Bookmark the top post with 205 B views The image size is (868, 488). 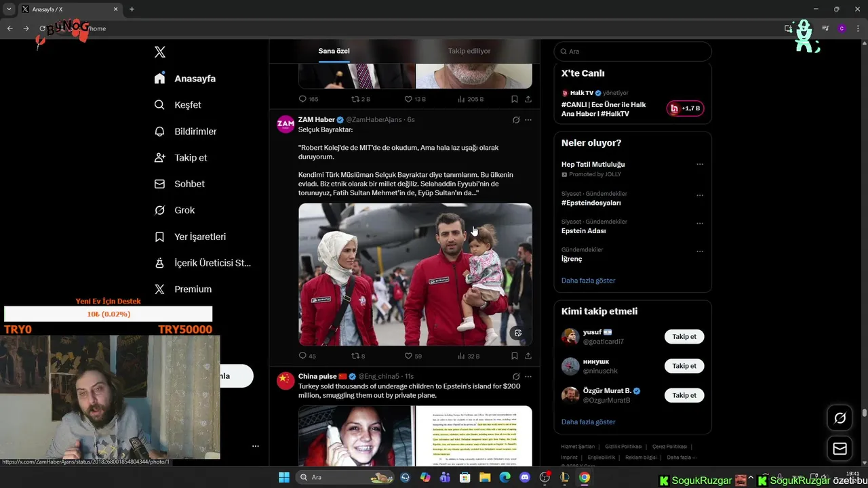click(515, 99)
